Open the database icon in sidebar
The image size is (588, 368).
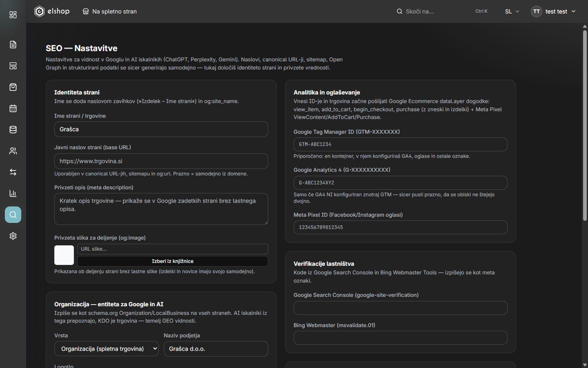click(x=13, y=130)
